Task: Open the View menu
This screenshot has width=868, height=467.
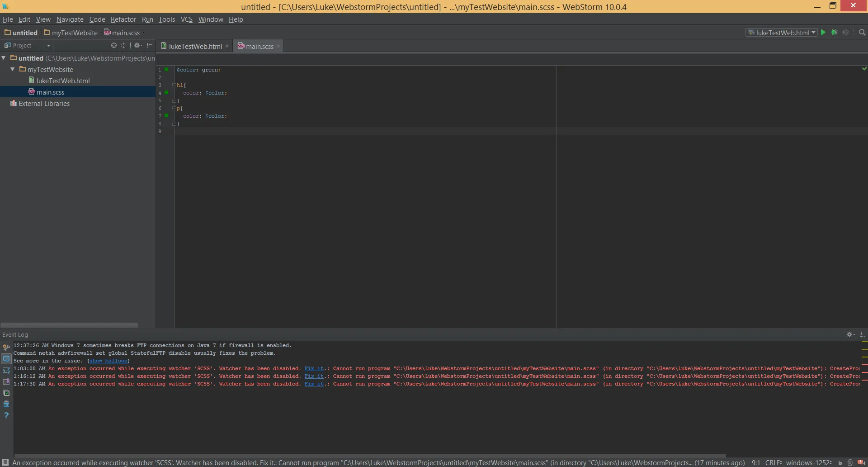Action: point(43,19)
